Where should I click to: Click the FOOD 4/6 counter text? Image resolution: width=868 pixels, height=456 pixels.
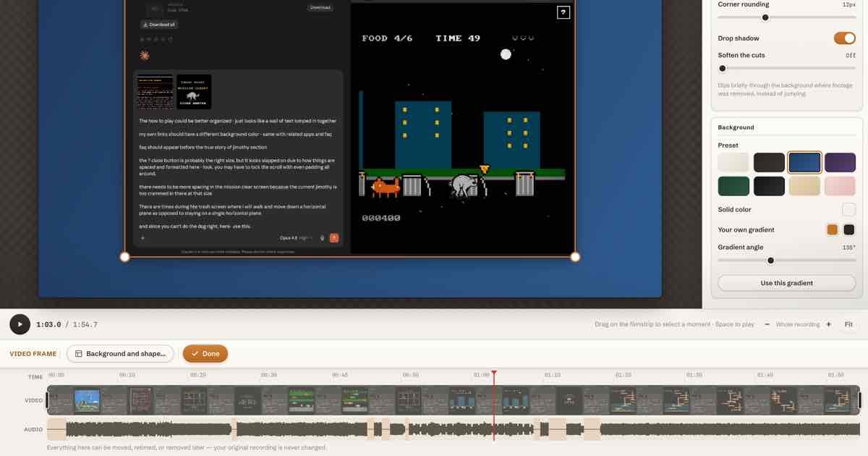coord(387,38)
